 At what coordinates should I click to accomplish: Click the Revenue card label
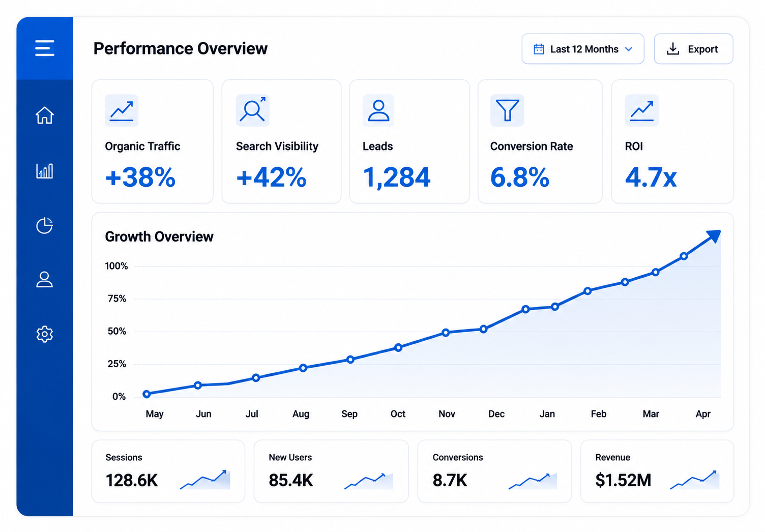(612, 457)
